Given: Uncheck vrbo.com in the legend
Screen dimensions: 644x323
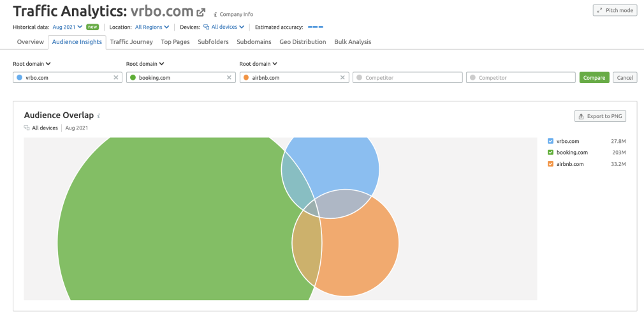Looking at the screenshot, I should [x=551, y=141].
